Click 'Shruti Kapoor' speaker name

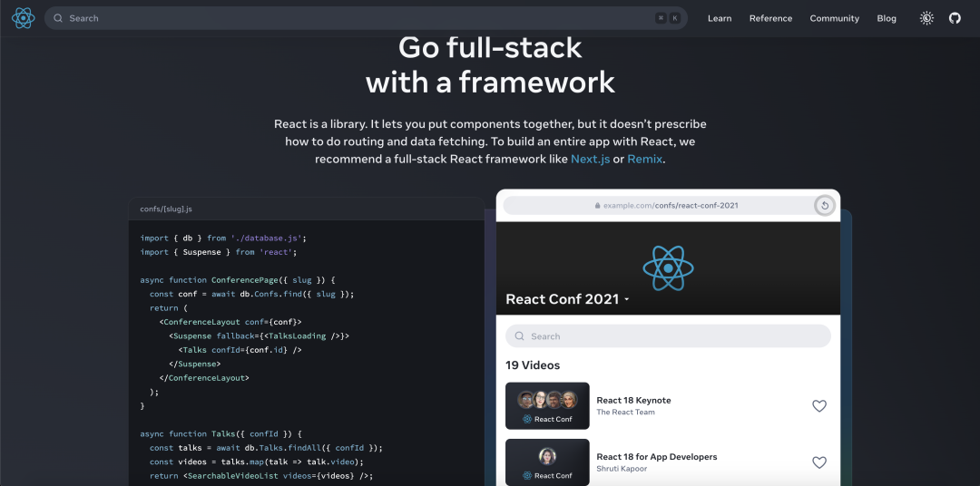[622, 469]
